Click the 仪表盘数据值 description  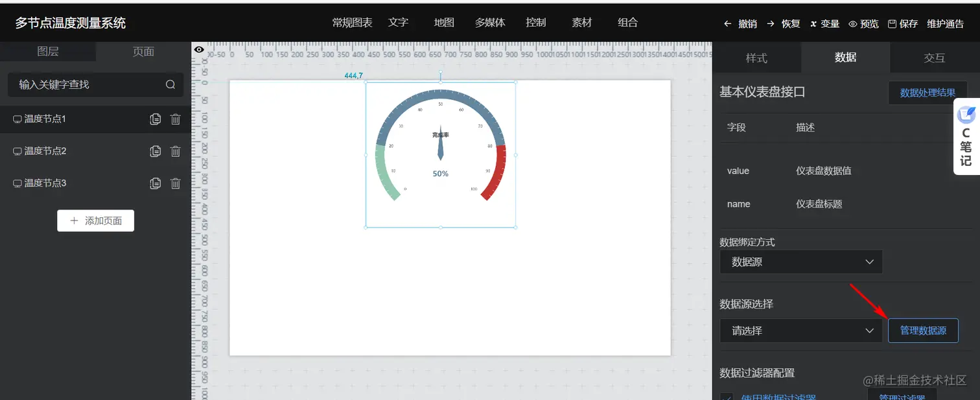(823, 171)
